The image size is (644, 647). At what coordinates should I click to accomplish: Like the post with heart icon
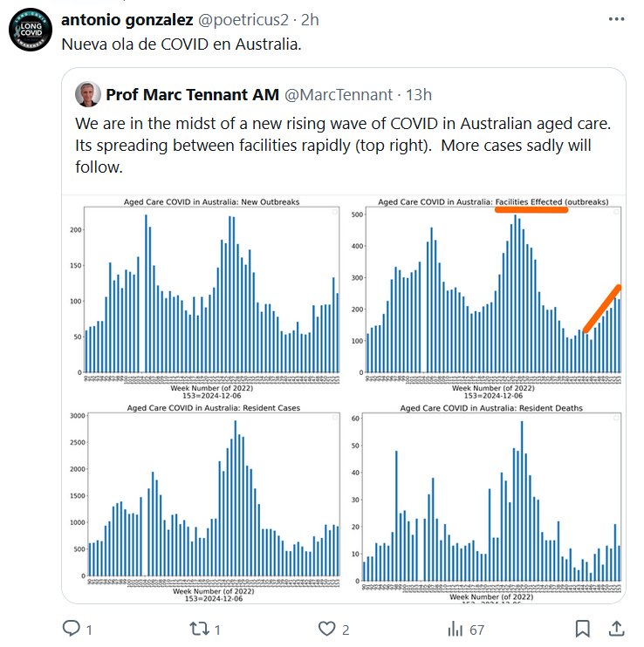pos(327,628)
